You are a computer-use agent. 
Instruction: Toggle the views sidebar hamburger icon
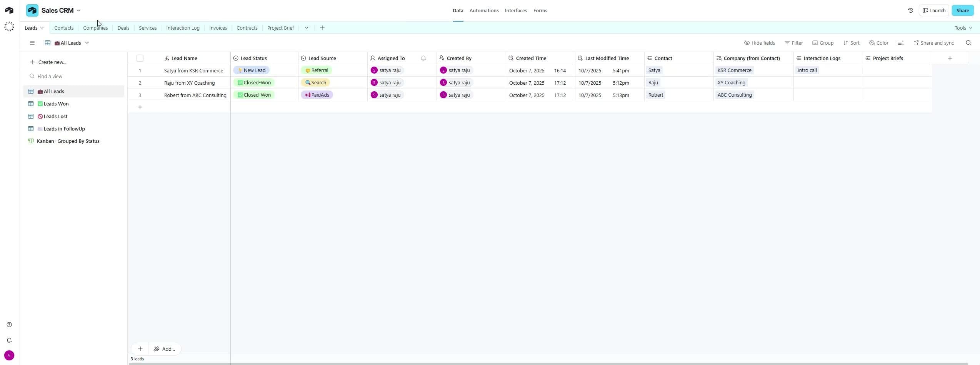coord(32,43)
